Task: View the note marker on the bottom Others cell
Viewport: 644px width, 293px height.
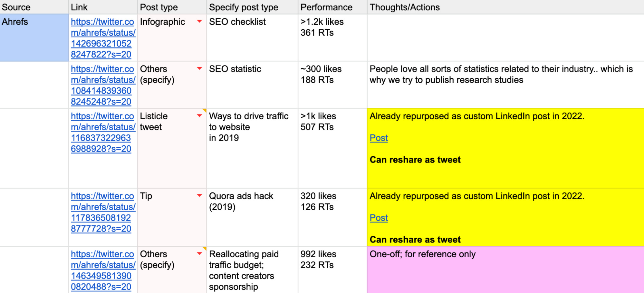Action: pos(204,249)
